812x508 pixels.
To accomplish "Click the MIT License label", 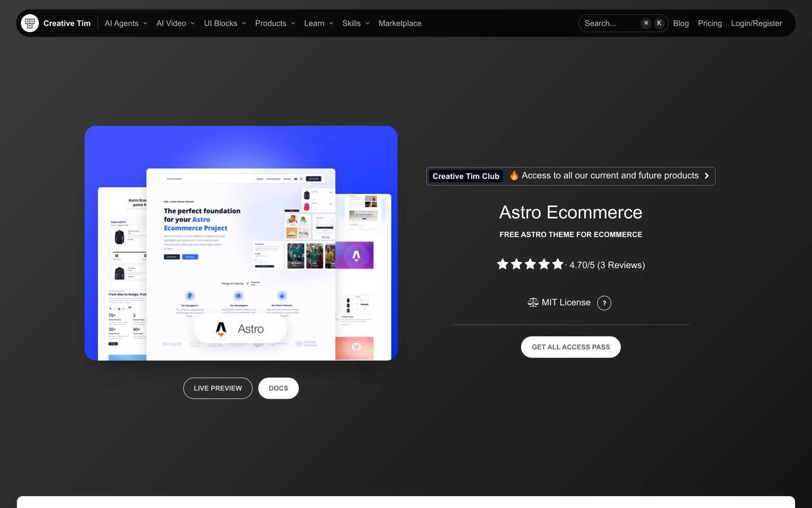I will (566, 303).
